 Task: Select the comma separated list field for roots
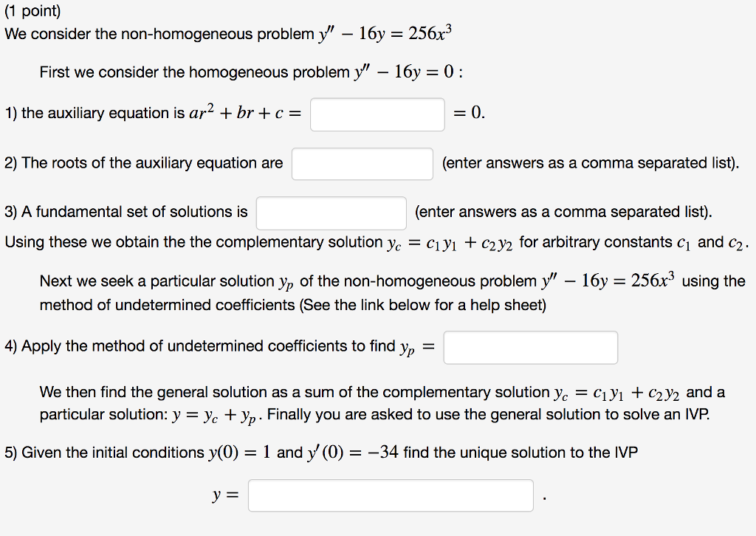pos(362,163)
